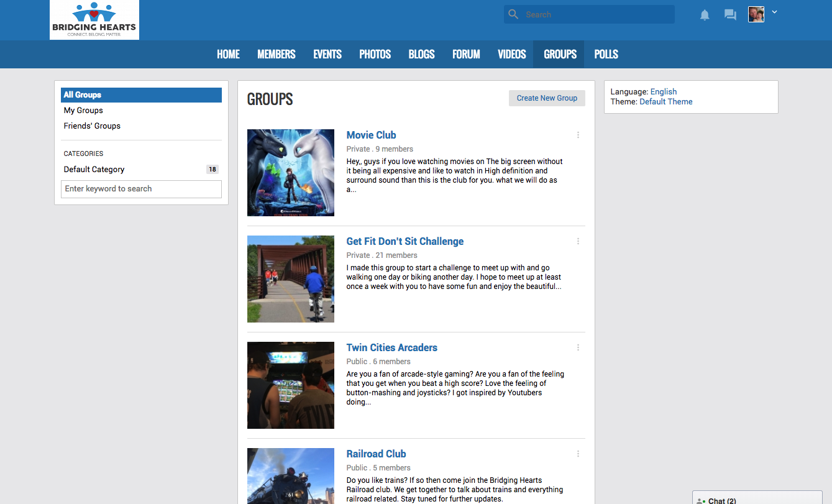Open the Videos tab
This screenshot has height=504, width=832.
(512, 54)
